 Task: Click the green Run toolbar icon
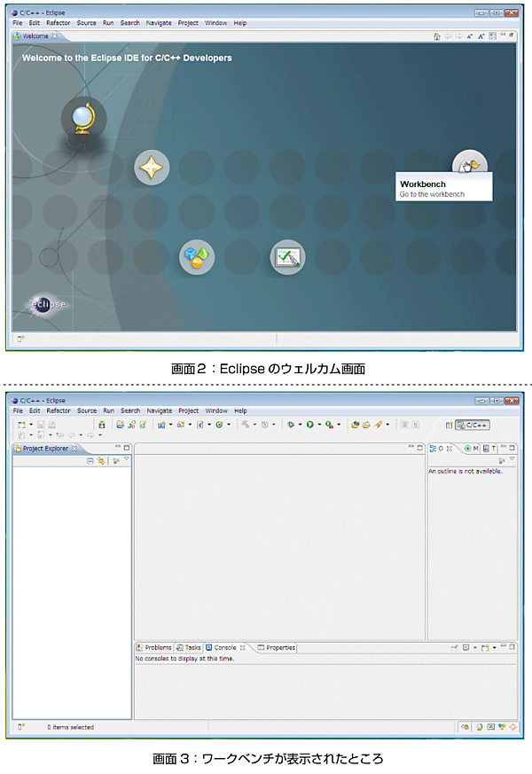click(x=310, y=425)
